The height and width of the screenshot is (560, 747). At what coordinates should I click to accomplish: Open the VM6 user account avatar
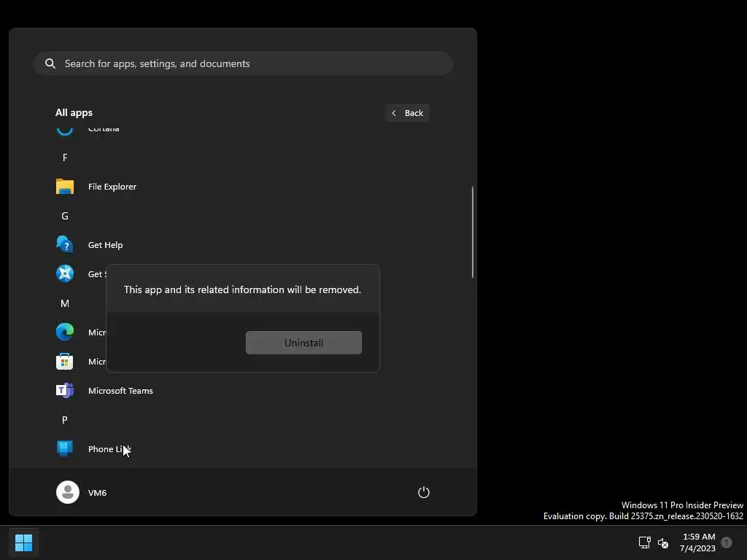point(68,492)
